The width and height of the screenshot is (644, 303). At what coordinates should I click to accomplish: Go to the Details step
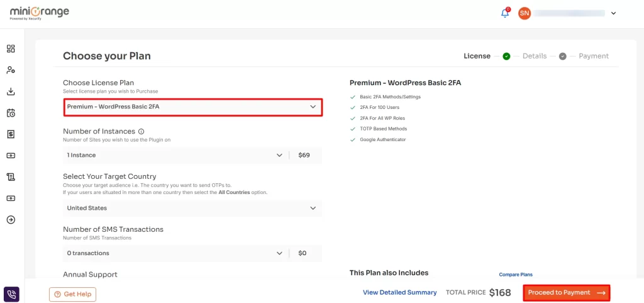tap(534, 56)
